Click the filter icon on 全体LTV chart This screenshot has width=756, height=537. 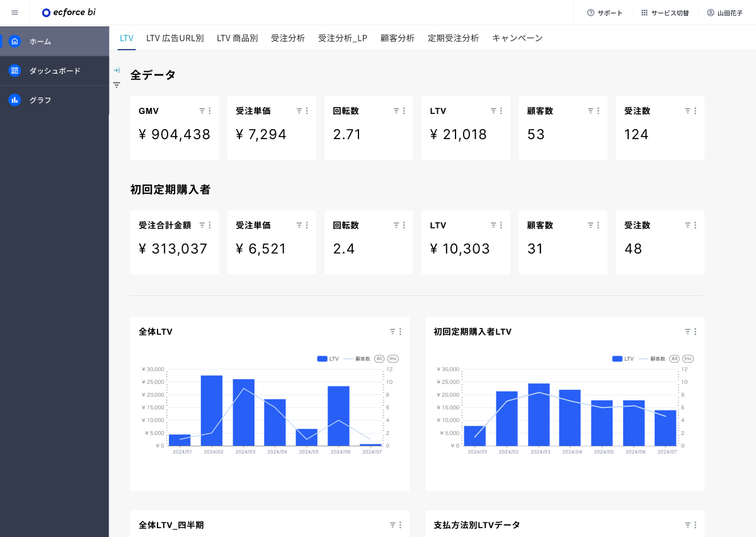click(x=392, y=332)
